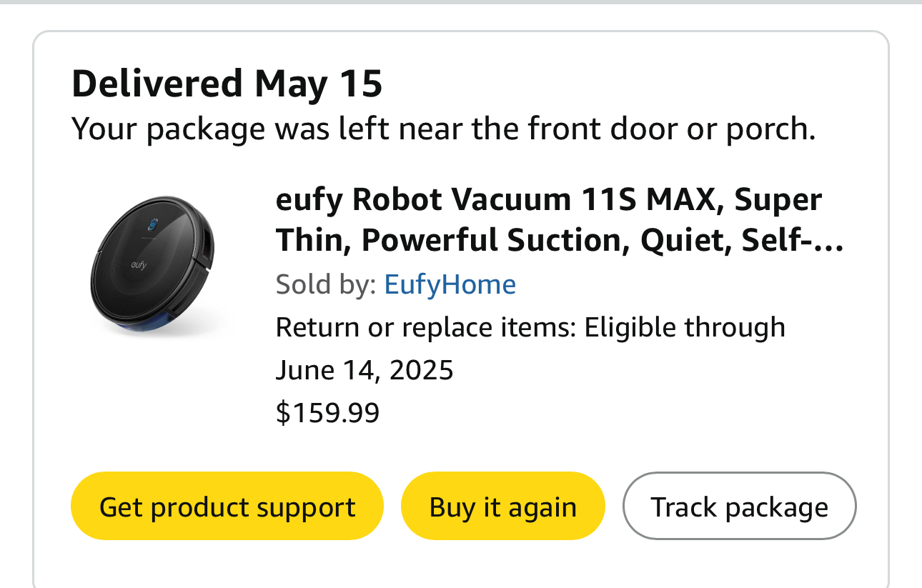
Task: Open the eufy Robot Vacuum product thumbnail
Action: coord(152,266)
